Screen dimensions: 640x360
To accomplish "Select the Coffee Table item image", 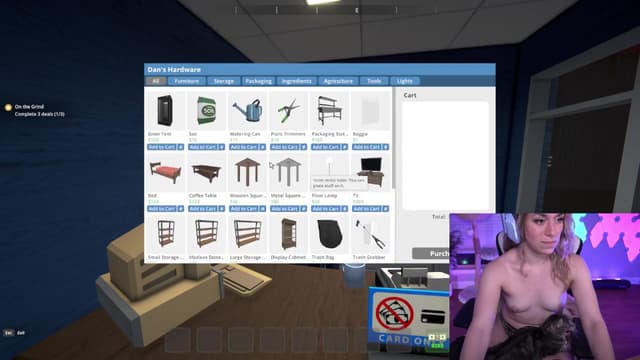I will click(x=207, y=173).
